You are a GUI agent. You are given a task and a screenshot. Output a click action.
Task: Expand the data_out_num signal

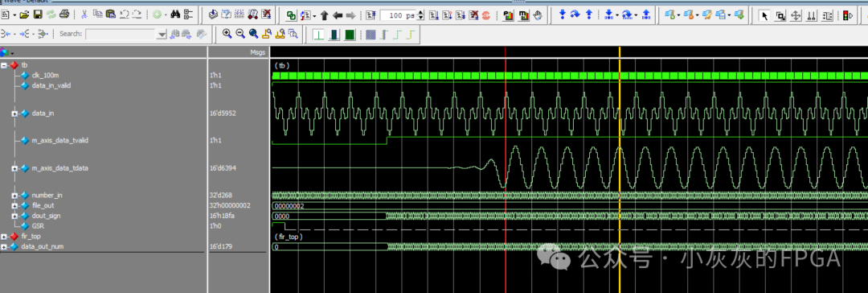tap(5, 246)
